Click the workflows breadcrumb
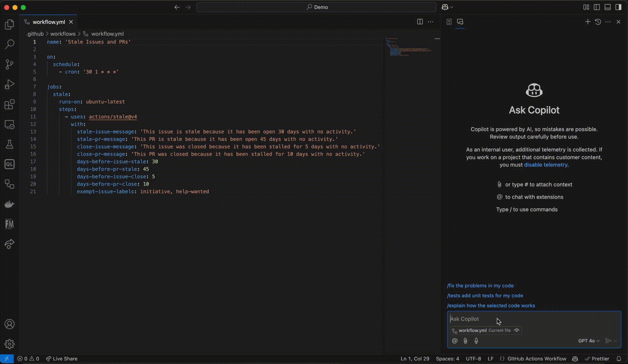Screen dimensions: 628x364 [x=63, y=34]
